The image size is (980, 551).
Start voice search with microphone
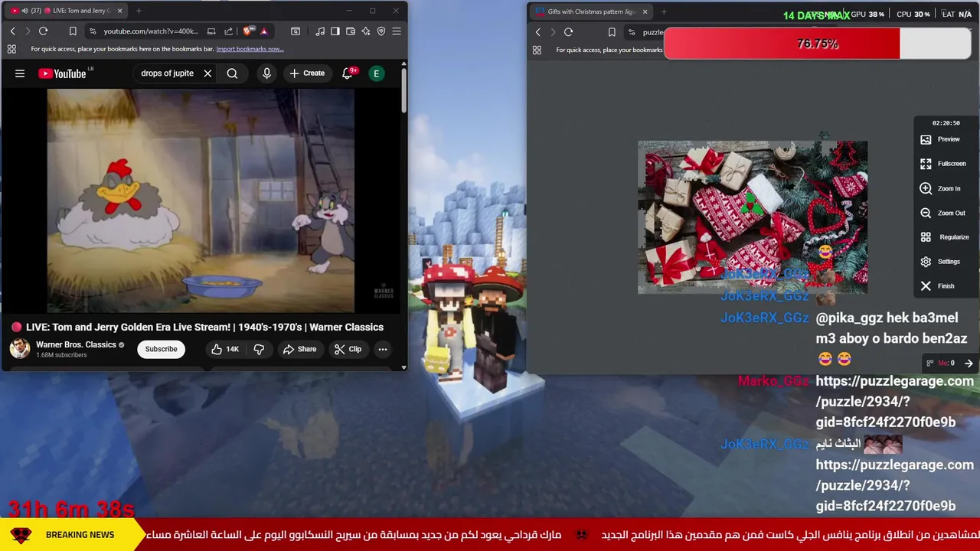(x=266, y=73)
